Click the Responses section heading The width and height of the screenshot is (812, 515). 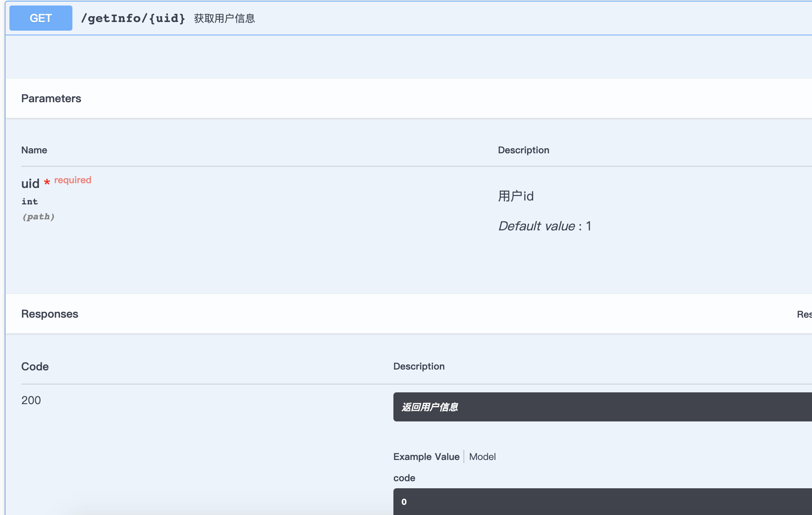[50, 314]
